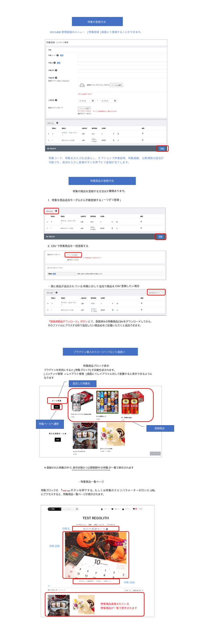Viewport: 208px width, 644px height.
Task: Click the more button under ビール特集
Action: [57, 407]
